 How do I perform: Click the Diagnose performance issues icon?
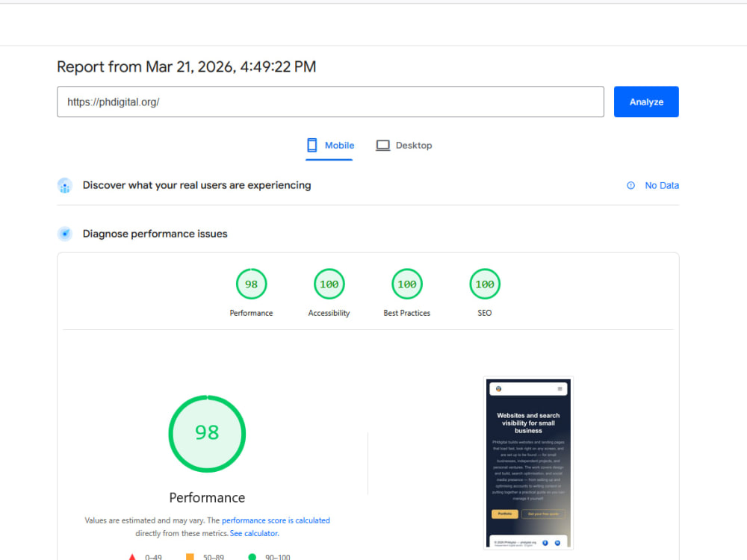coord(65,234)
